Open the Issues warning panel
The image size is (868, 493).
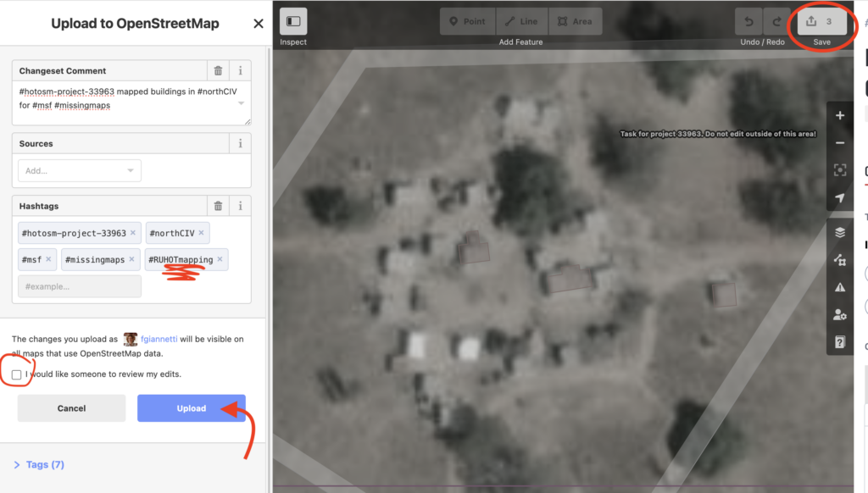click(x=839, y=287)
